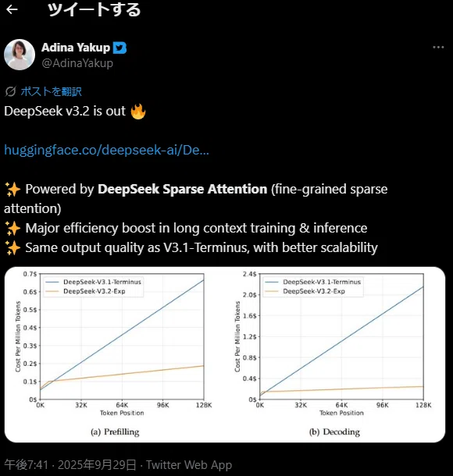Click the sparkle emoji before 'Major efficiency boost'
The image size is (453, 476).
pyautogui.click(x=12, y=229)
